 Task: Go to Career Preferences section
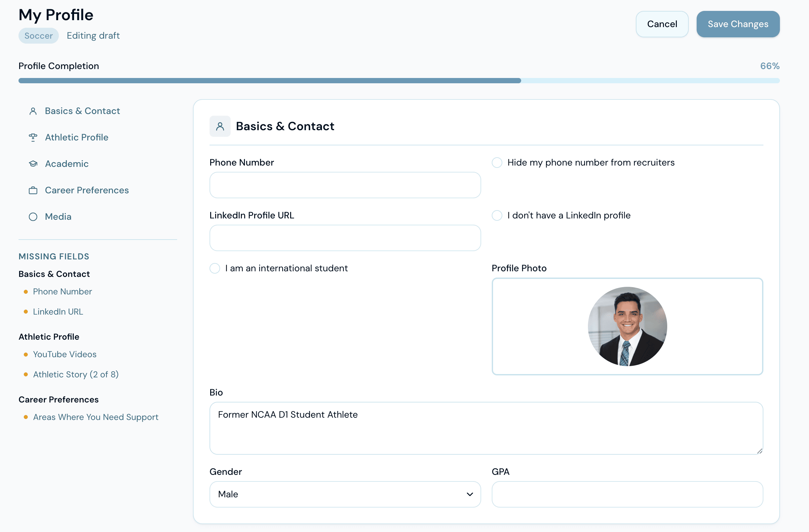tap(87, 190)
